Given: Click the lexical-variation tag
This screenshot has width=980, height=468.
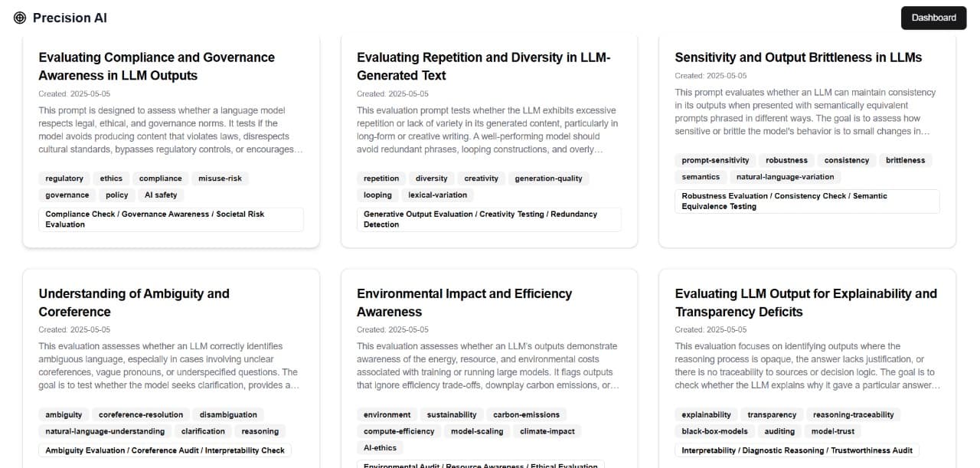Looking at the screenshot, I should click(437, 195).
